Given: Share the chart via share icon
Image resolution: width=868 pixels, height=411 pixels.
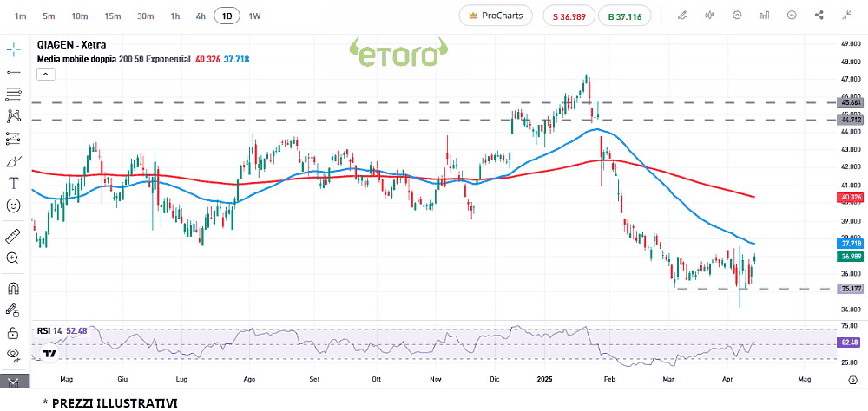Looking at the screenshot, I should [819, 16].
